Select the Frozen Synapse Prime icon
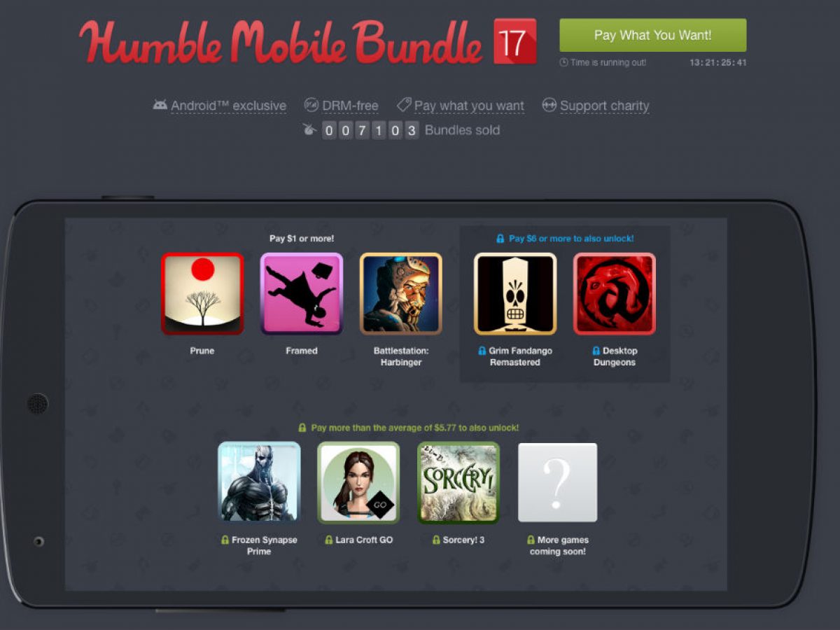This screenshot has width=840, height=630. click(259, 482)
